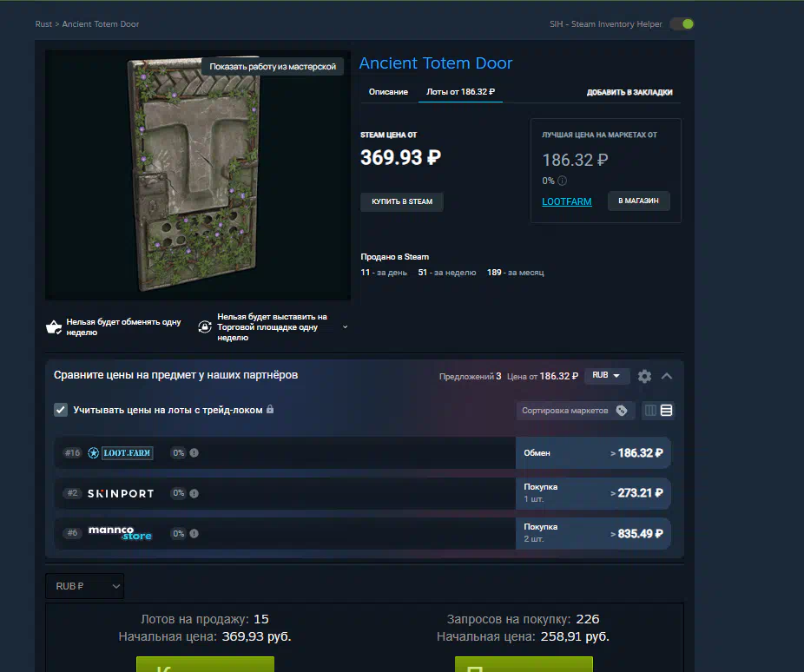
Task: Toggle the trade-lock lots checkbox
Action: 61,410
